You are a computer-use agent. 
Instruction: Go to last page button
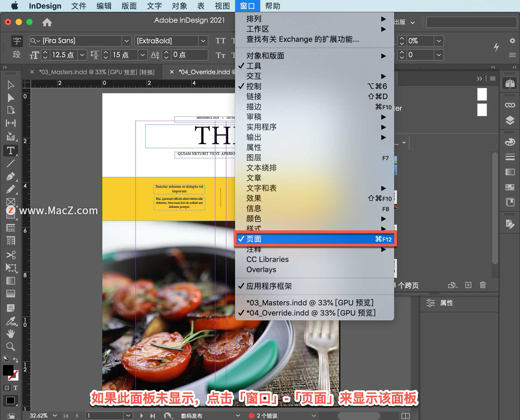click(153, 415)
